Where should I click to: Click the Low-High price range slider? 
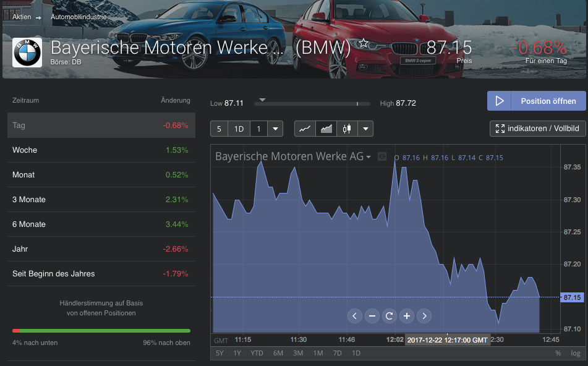[x=312, y=104]
